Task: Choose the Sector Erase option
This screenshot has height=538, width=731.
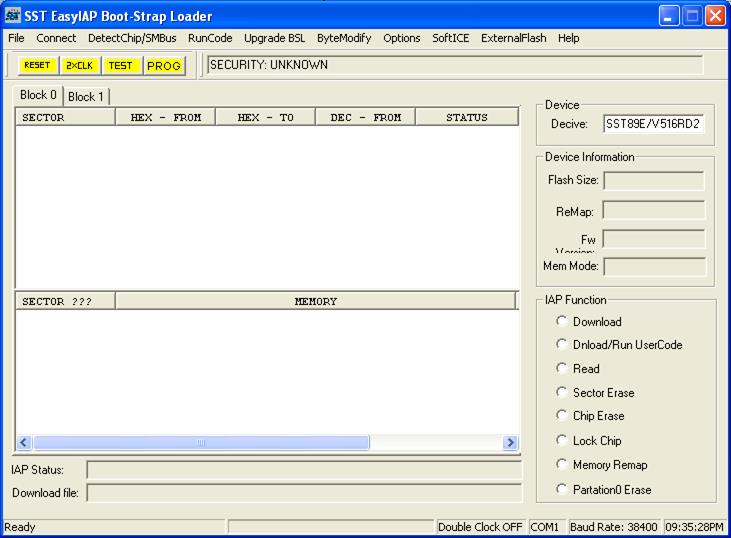Action: pos(595,393)
